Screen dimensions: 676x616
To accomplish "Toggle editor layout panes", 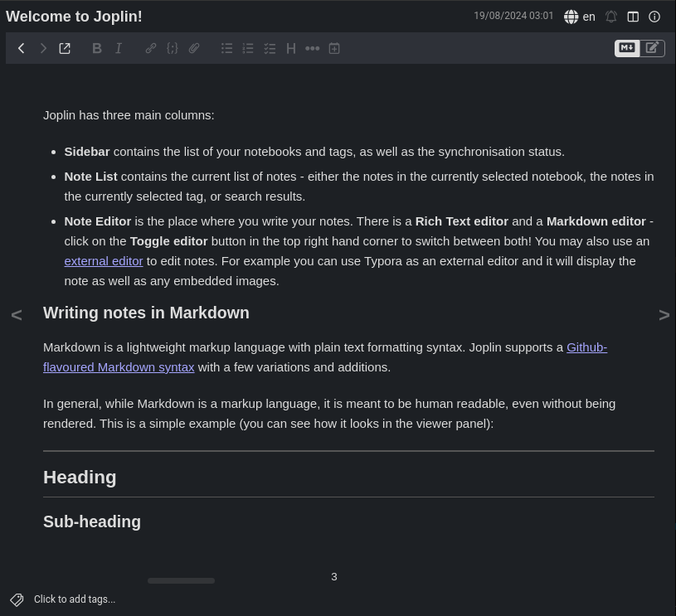I will pos(633,17).
